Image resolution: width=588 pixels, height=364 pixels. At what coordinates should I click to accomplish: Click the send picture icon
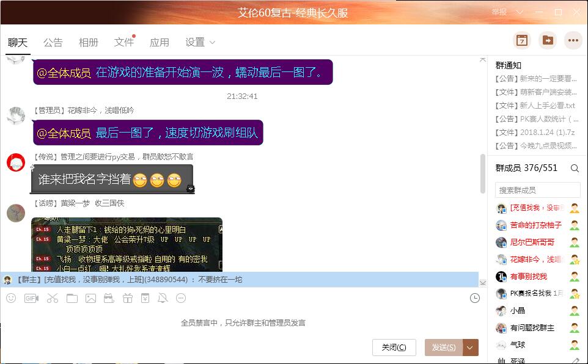90,299
